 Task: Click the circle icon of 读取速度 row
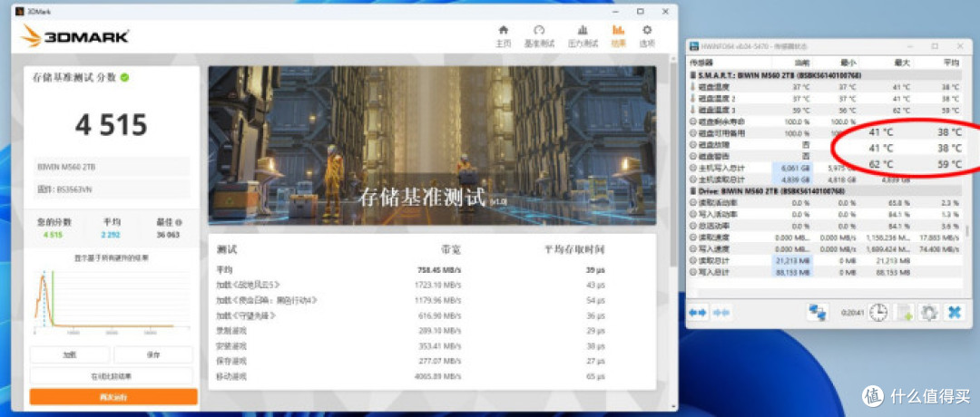click(x=692, y=238)
